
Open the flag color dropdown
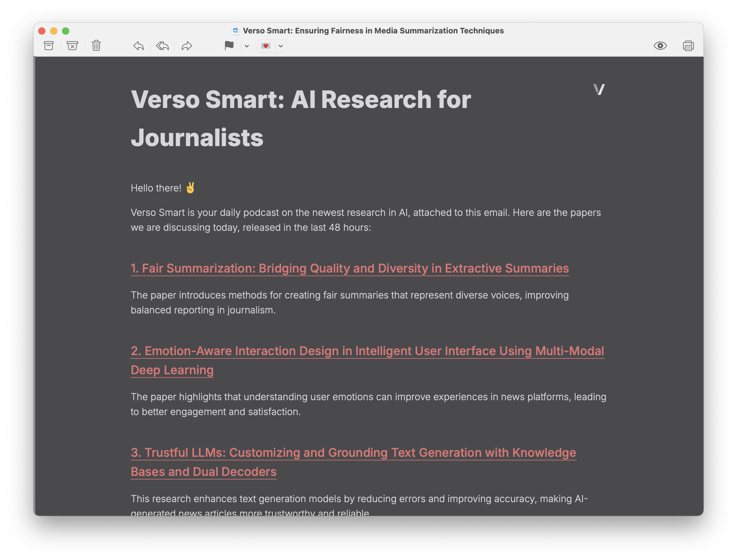pyautogui.click(x=246, y=46)
